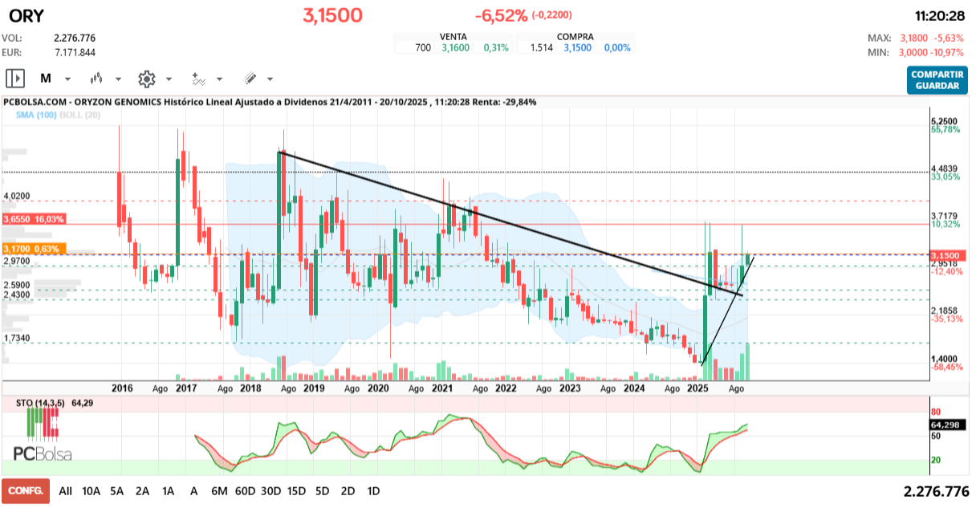980x508 pixels.
Task: Select the A time range
Action: point(194,490)
